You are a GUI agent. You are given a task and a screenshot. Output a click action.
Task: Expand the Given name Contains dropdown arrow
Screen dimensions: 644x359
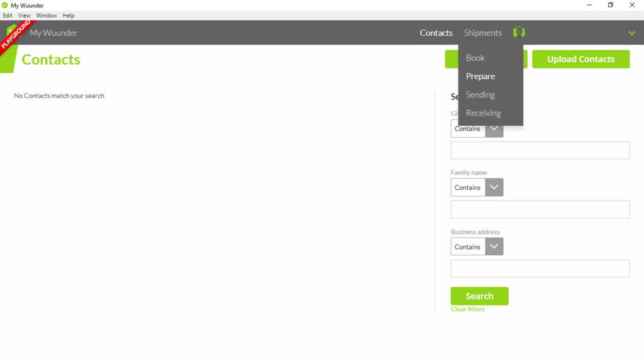pos(494,129)
